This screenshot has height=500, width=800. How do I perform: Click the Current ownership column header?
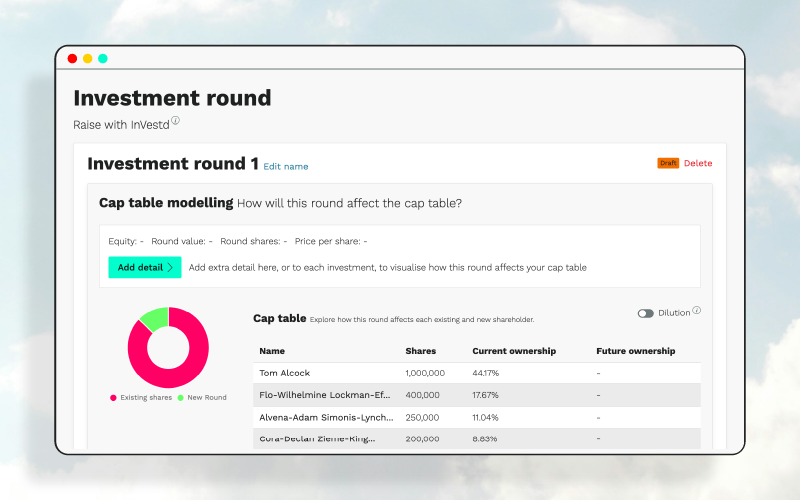pyautogui.click(x=514, y=351)
